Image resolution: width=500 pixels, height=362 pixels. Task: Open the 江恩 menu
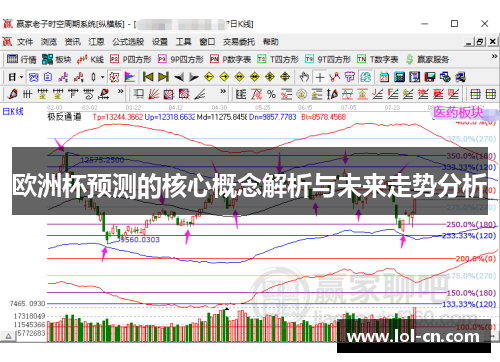pos(96,42)
